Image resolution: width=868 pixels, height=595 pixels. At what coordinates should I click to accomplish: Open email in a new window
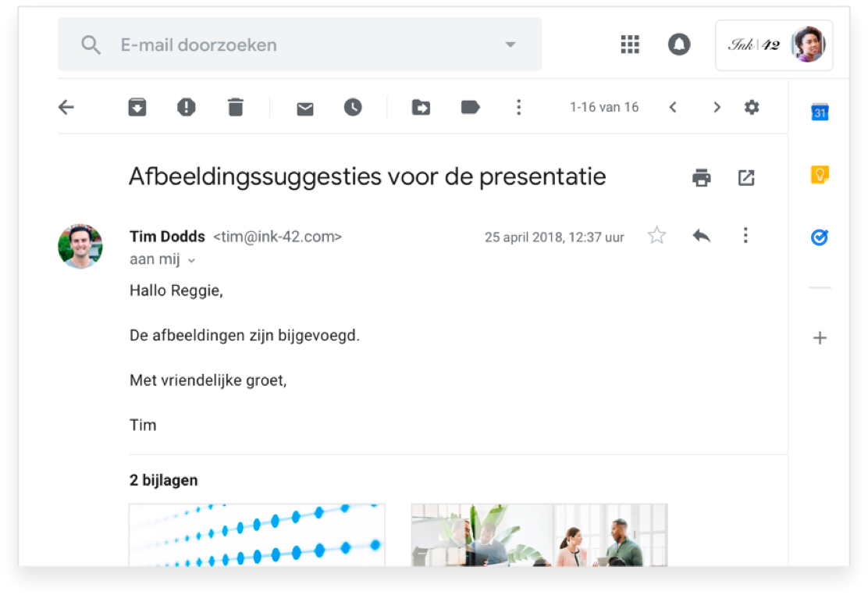[746, 177]
